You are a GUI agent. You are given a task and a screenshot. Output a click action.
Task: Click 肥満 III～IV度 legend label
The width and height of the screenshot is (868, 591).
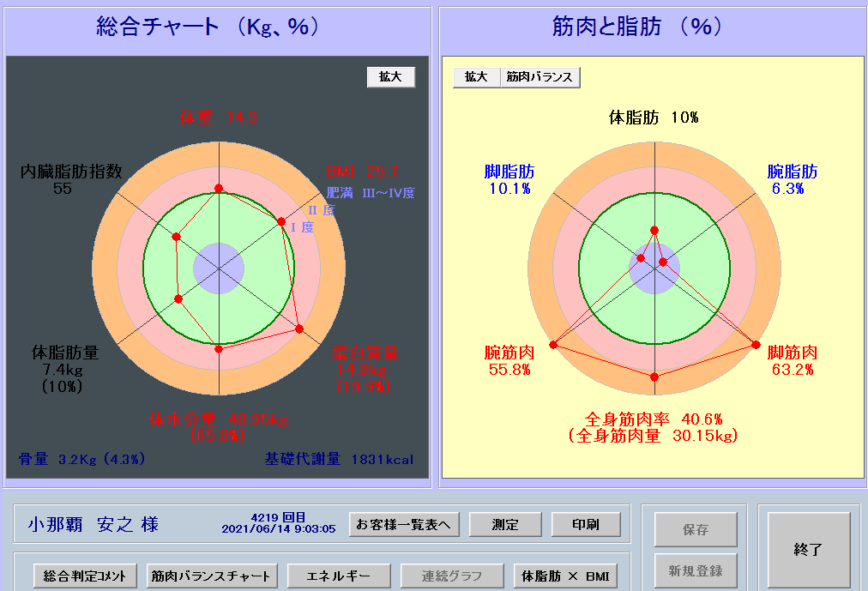[x=371, y=193]
